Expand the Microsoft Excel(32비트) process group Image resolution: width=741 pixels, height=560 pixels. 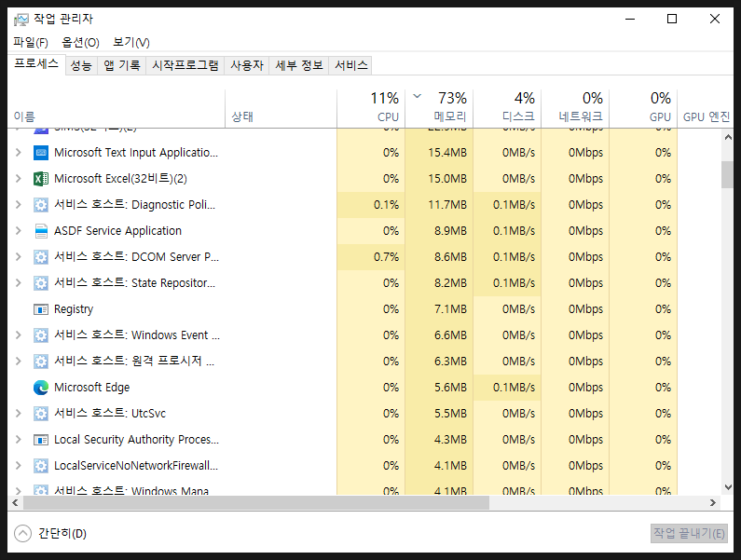(x=19, y=179)
